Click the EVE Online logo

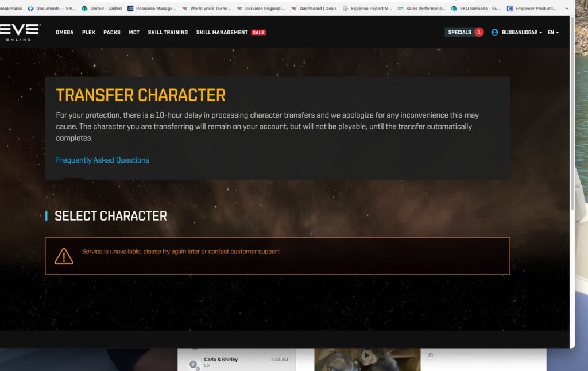20,32
